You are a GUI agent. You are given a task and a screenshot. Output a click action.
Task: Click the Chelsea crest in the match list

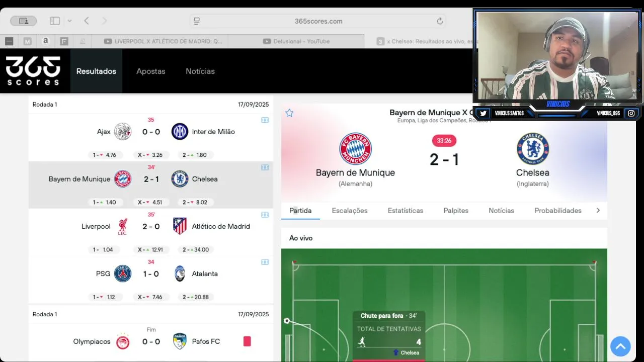pyautogui.click(x=180, y=179)
